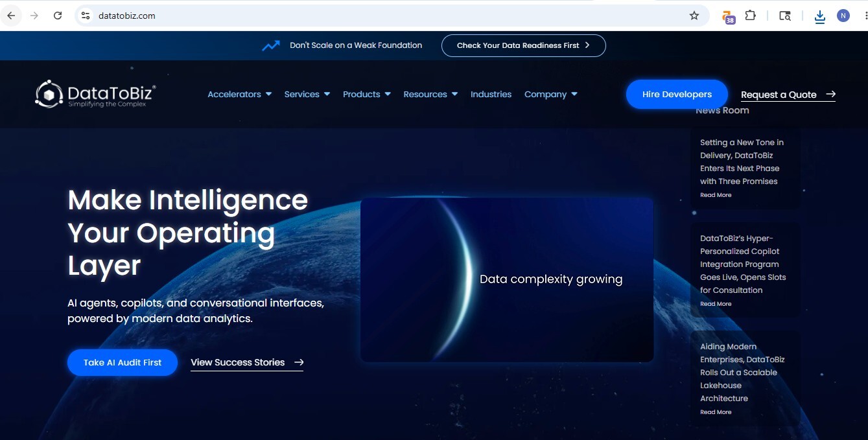Reload the page with the refresh icon
Screen dimensions: 868x440
click(58, 16)
